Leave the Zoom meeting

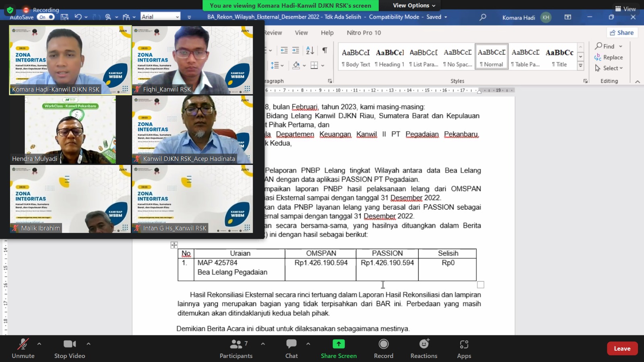(622, 349)
